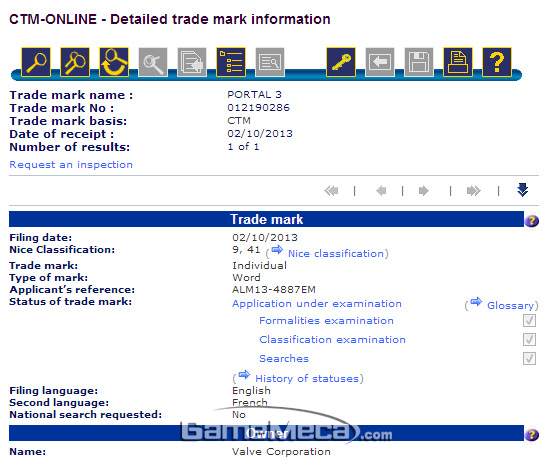Go to next result right arrow
This screenshot has height=459, width=554.
(x=424, y=191)
